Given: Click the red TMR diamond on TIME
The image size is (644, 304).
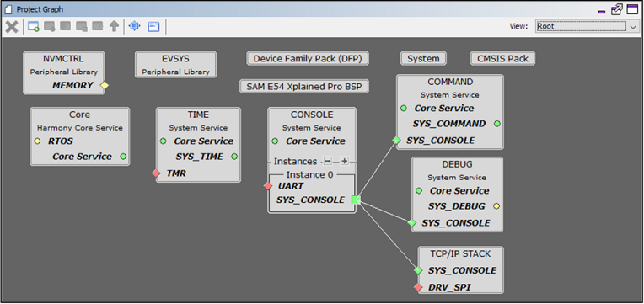Looking at the screenshot, I should click(156, 173).
